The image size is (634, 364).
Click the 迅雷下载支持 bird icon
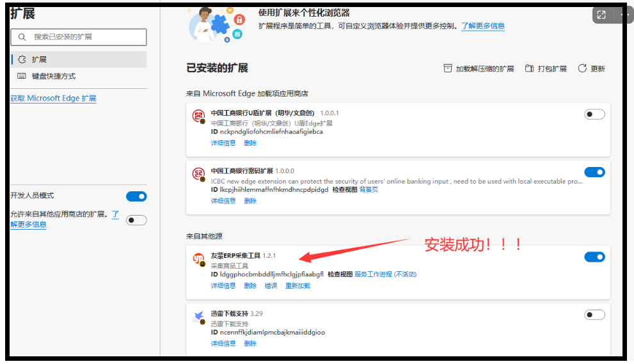pos(198,317)
